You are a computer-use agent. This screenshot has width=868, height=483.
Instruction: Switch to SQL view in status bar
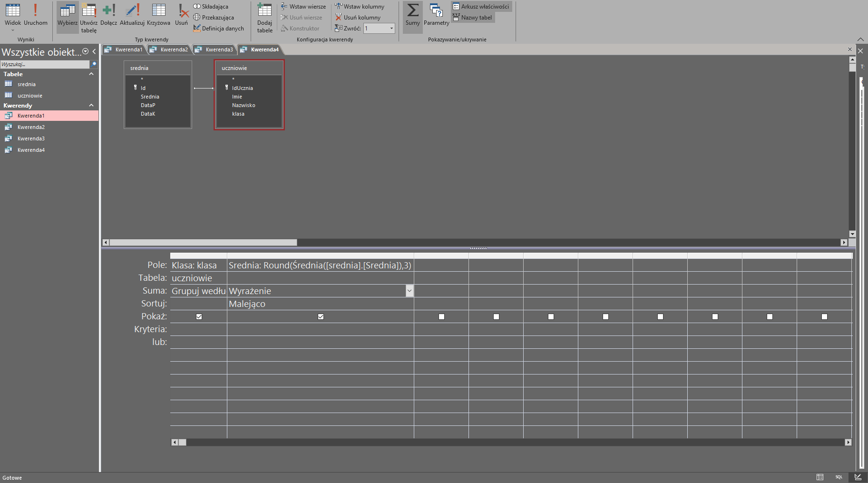(x=839, y=477)
